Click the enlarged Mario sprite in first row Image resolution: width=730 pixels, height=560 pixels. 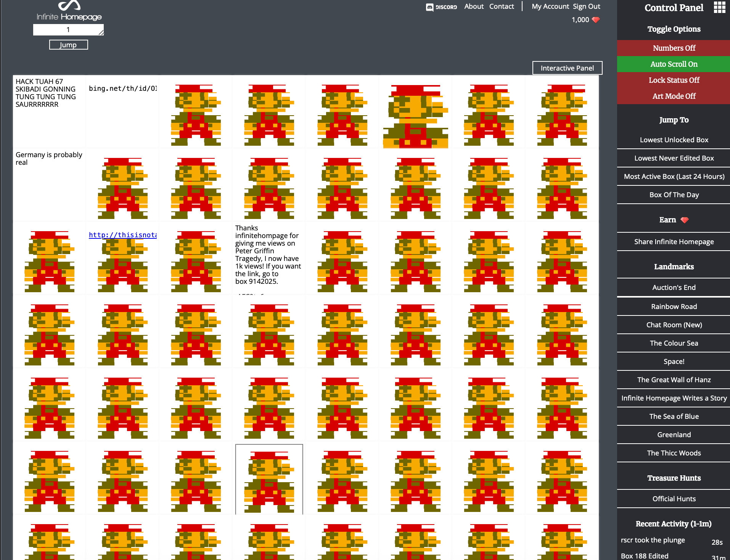[x=416, y=116]
